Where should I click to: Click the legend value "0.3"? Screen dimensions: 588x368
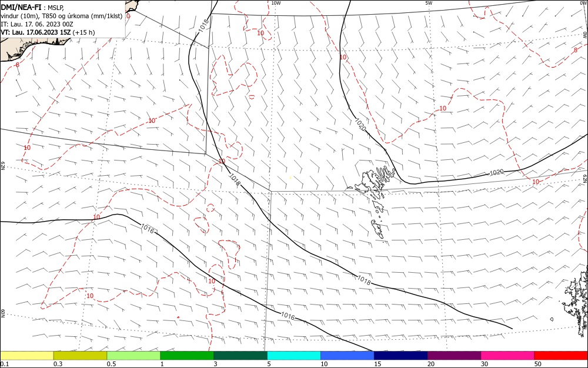click(x=58, y=364)
